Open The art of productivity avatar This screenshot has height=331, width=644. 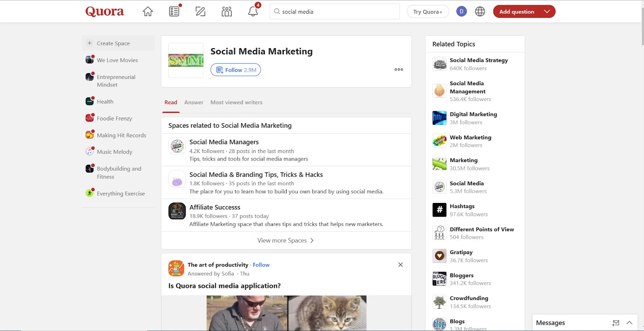[176, 269]
